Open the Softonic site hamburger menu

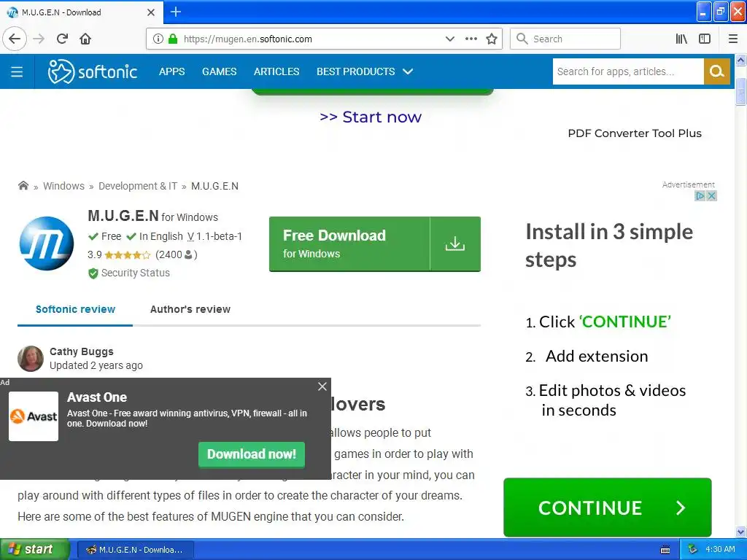pos(17,71)
